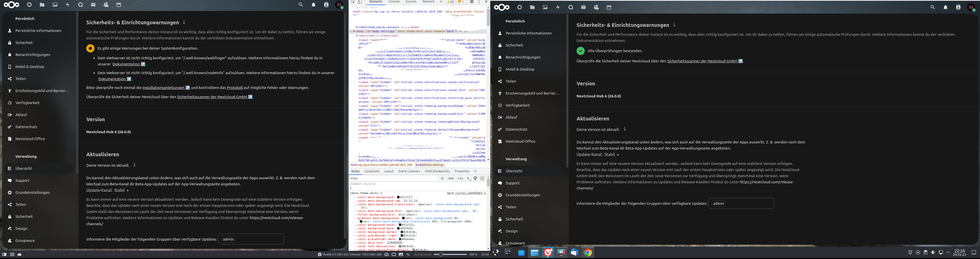This screenshot has height=259, width=980.
Task: Open Calendar app in right Nextcloud window
Action: (609, 7)
